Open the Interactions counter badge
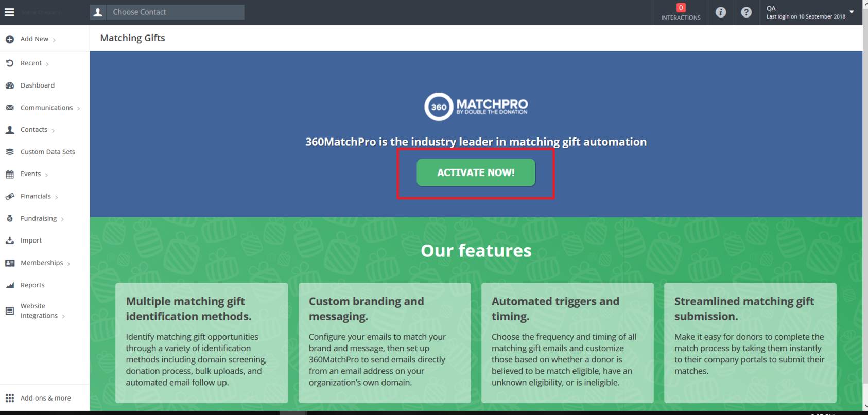 [x=681, y=8]
